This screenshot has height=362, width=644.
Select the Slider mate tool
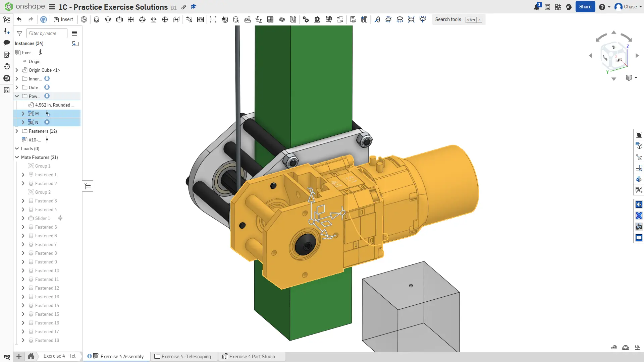pos(119,19)
